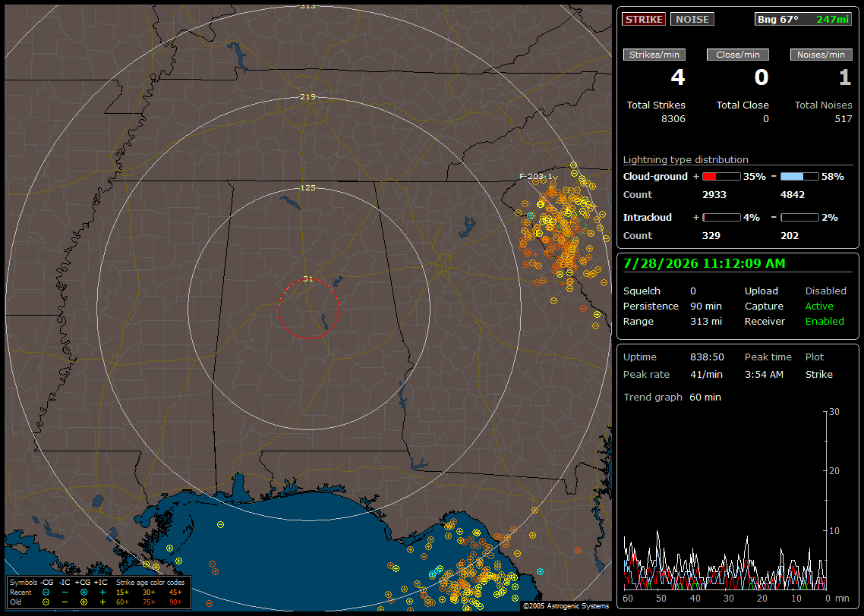Click the ©2005 Astrogenic Systems credit
The image size is (864, 616).
[x=566, y=606]
